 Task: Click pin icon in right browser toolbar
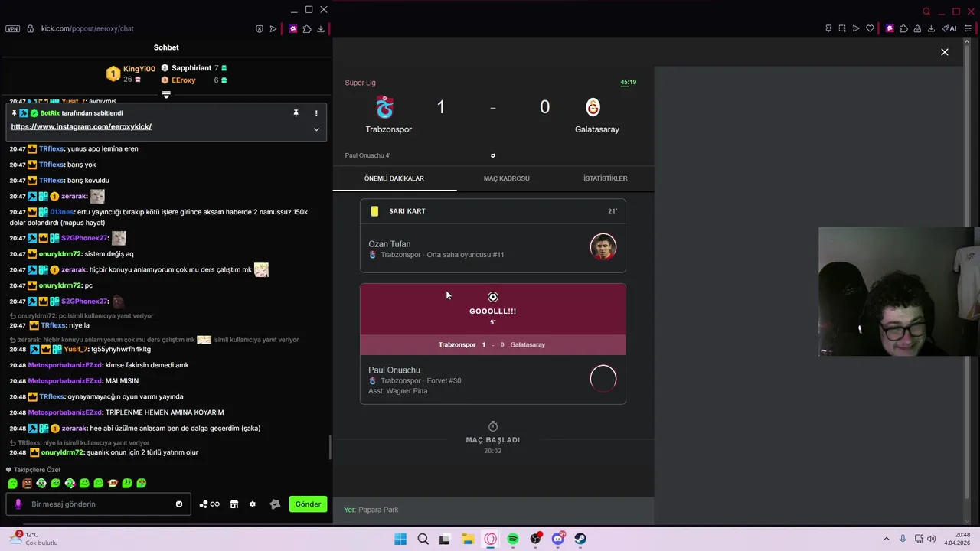pos(828,28)
